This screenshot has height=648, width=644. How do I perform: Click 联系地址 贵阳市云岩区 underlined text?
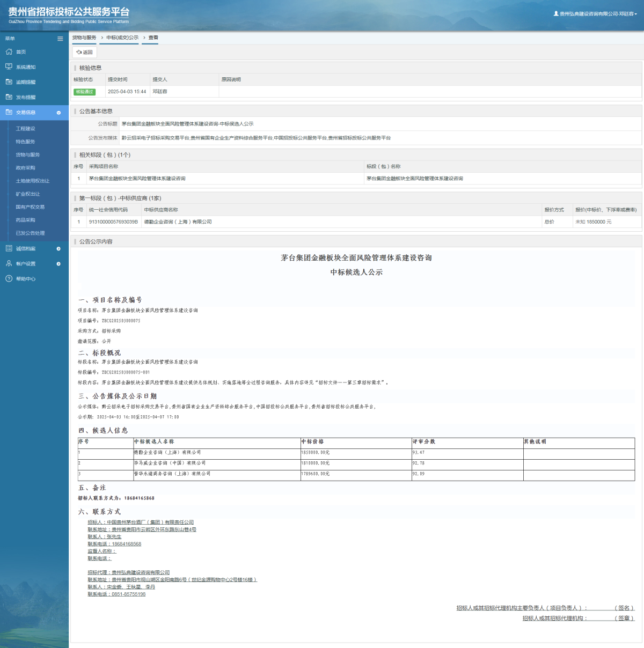click(142, 529)
